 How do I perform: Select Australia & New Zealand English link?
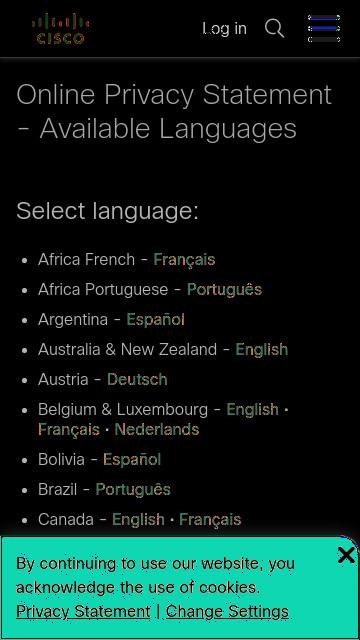click(x=262, y=349)
